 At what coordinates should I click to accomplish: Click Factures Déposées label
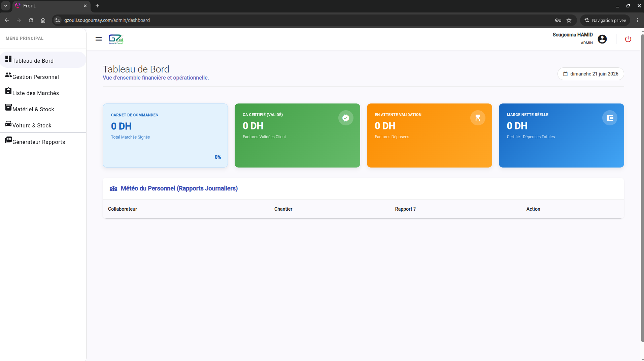click(392, 137)
